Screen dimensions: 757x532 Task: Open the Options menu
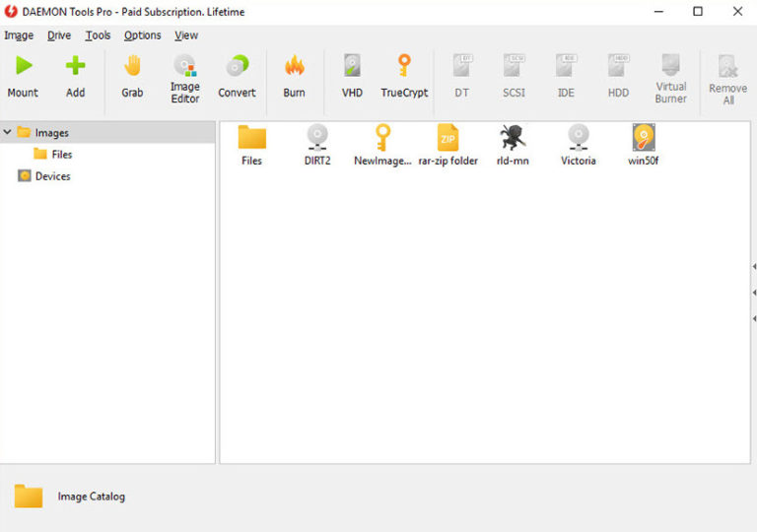pyautogui.click(x=142, y=35)
